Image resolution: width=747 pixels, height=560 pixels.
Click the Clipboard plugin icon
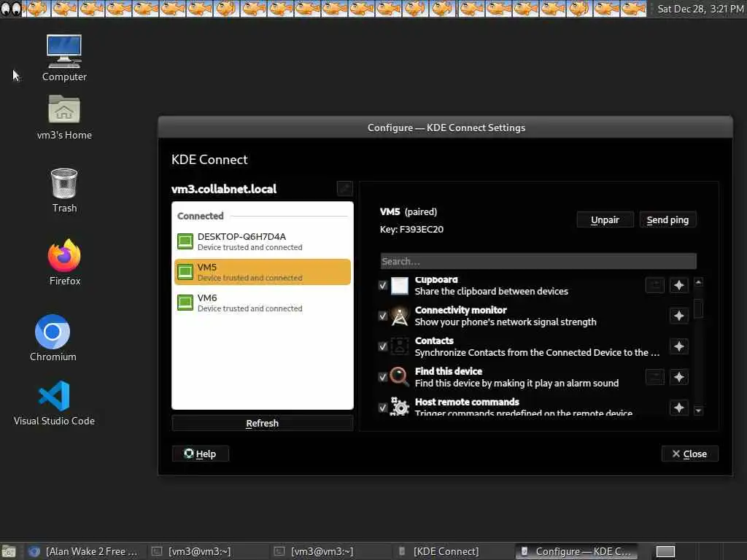pyautogui.click(x=399, y=286)
